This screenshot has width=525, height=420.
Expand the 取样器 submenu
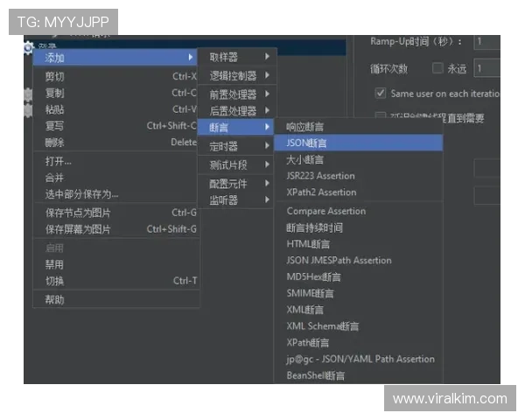click(237, 57)
